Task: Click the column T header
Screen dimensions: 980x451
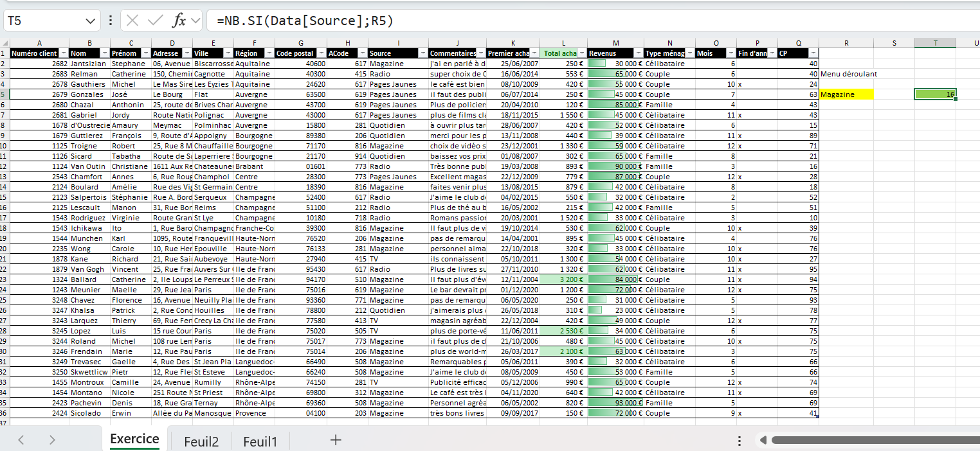Action: point(935,43)
